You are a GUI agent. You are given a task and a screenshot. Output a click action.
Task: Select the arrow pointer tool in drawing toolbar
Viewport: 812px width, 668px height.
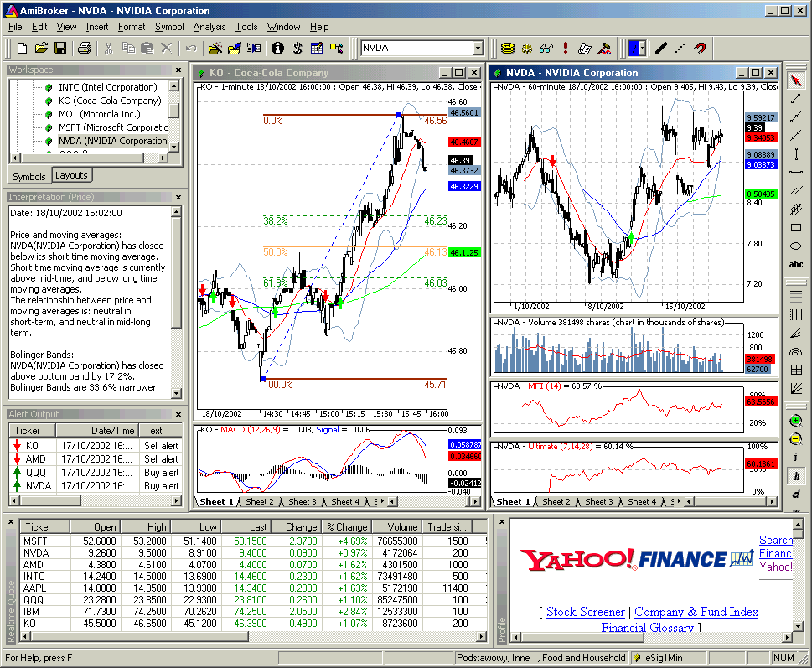pos(796,81)
